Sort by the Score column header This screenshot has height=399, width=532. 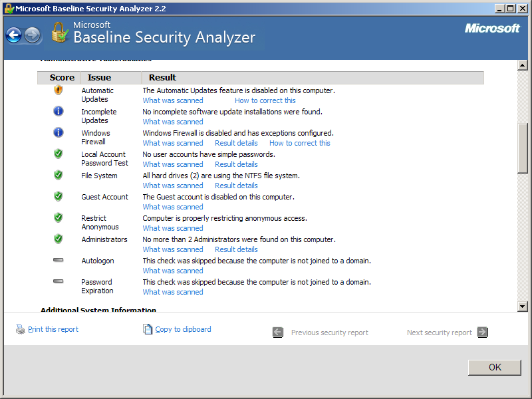pyautogui.click(x=59, y=78)
